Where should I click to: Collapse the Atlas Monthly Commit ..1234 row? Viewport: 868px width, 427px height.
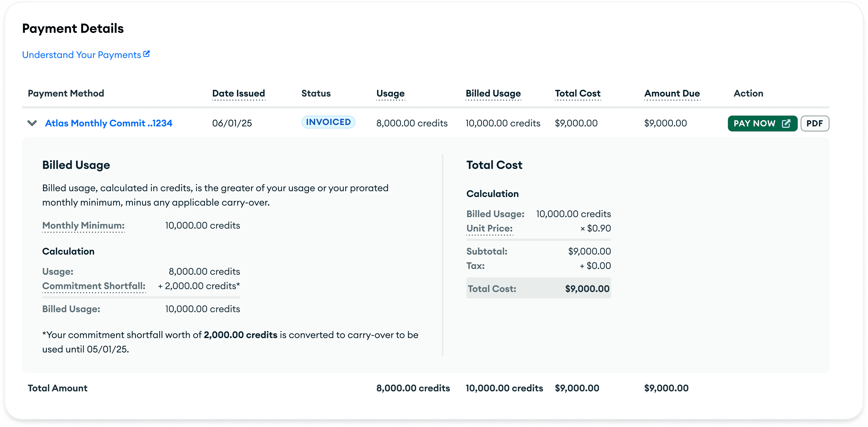(32, 123)
